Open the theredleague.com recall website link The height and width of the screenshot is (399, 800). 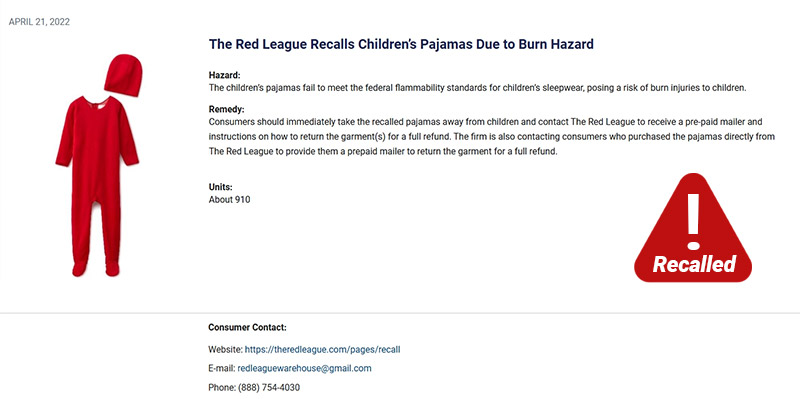pos(322,350)
